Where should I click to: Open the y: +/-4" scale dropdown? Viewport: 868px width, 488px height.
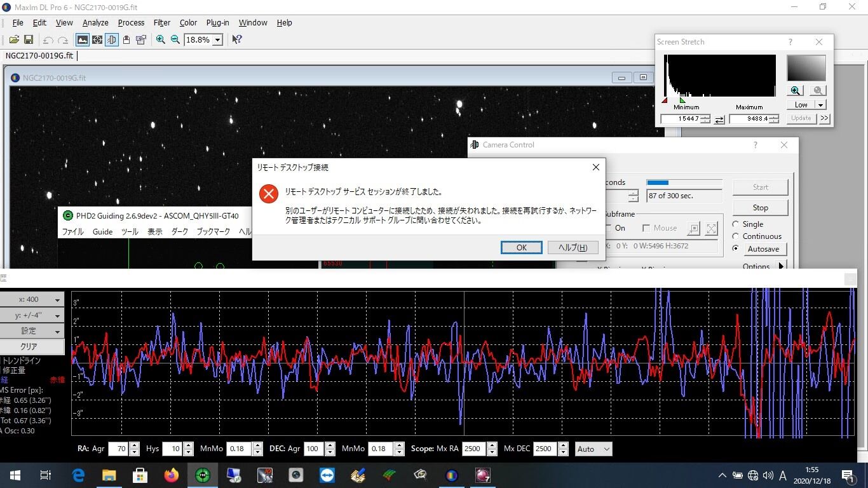coord(32,315)
